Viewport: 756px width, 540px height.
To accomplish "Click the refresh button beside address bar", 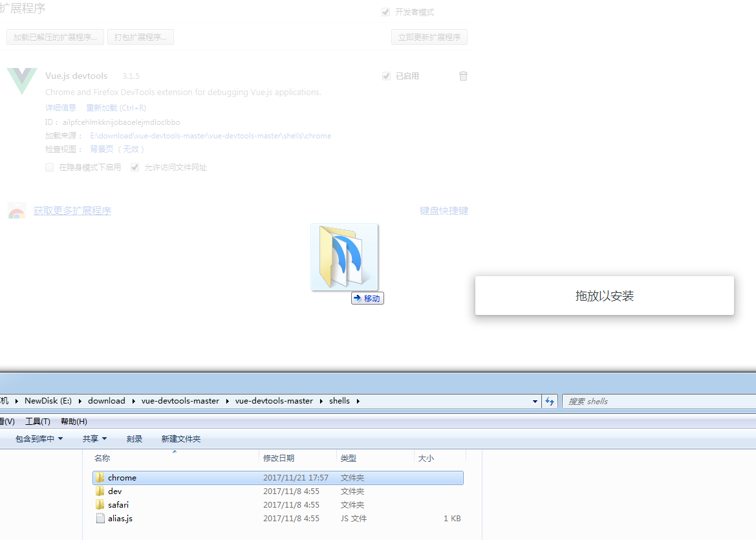I will click(x=550, y=401).
